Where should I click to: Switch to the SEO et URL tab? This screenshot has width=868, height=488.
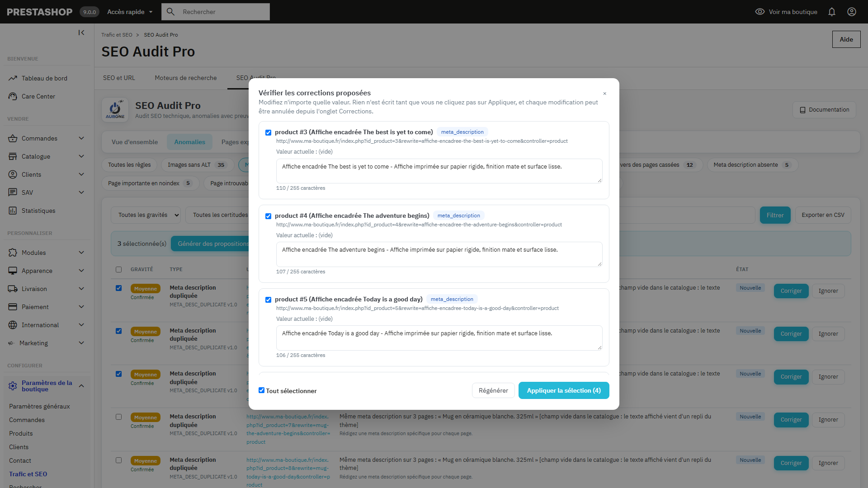click(119, 78)
